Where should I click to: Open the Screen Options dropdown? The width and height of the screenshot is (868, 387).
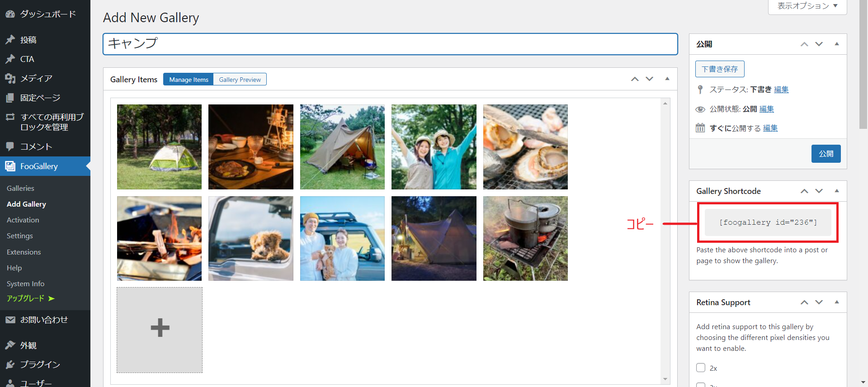tap(807, 6)
